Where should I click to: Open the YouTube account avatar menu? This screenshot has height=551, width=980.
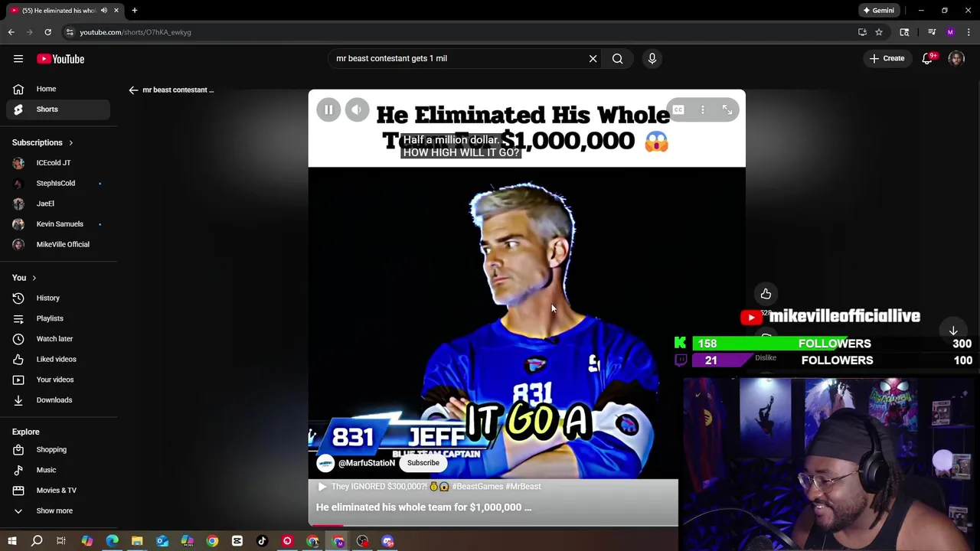(x=956, y=58)
